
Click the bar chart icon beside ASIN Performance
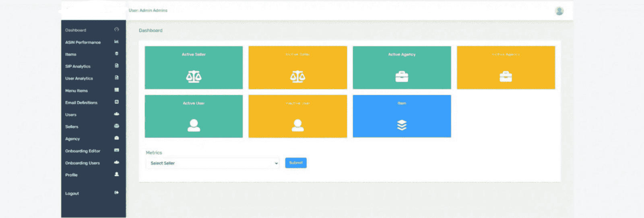pos(117,42)
